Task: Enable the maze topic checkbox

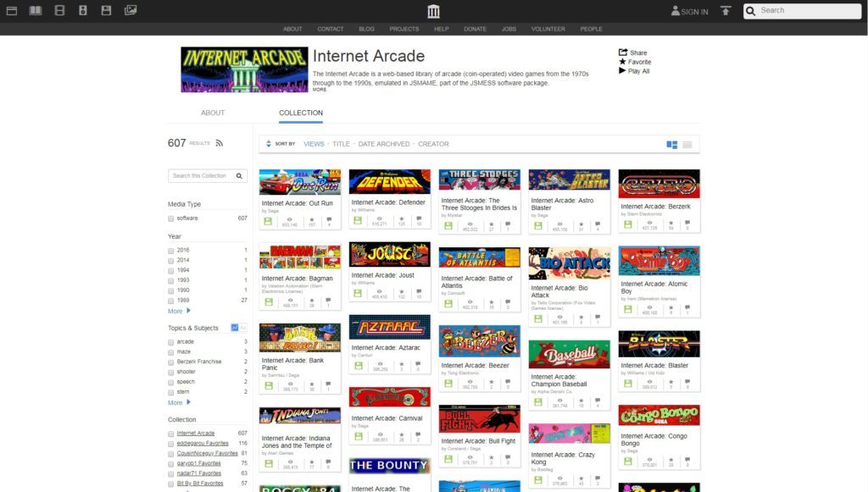Action: [171, 352]
